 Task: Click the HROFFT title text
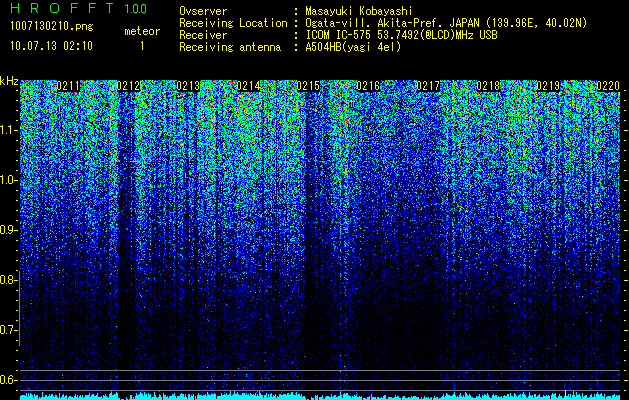[x=62, y=8]
